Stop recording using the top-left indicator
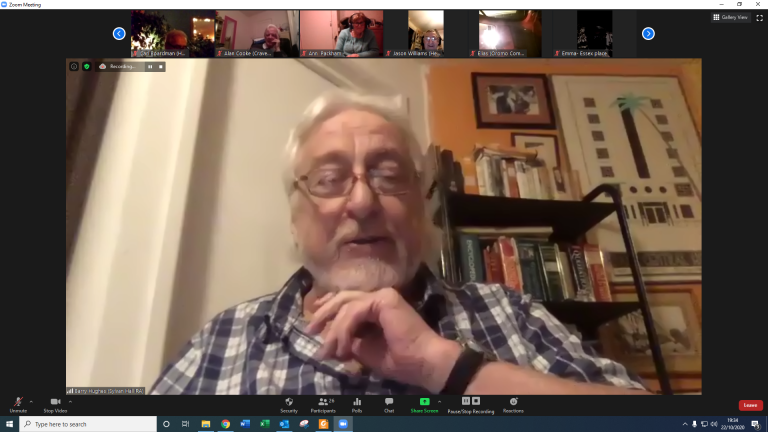The width and height of the screenshot is (768, 432). [x=161, y=67]
